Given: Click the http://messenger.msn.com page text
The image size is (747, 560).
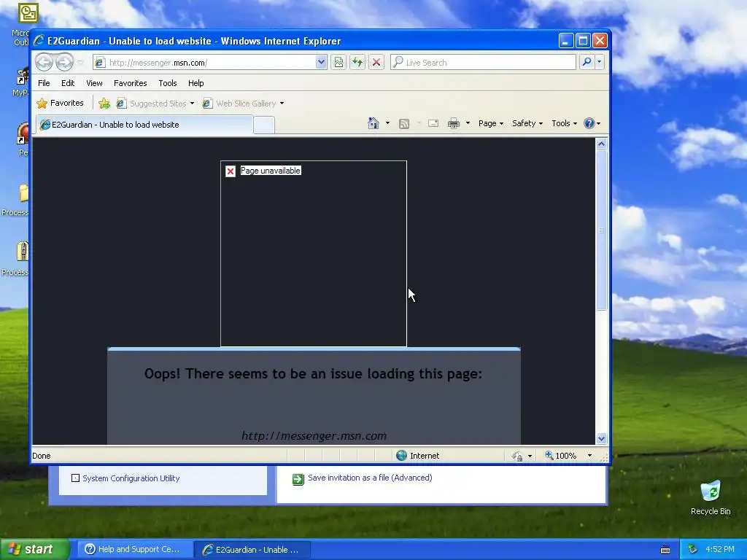Looking at the screenshot, I should coord(314,436).
